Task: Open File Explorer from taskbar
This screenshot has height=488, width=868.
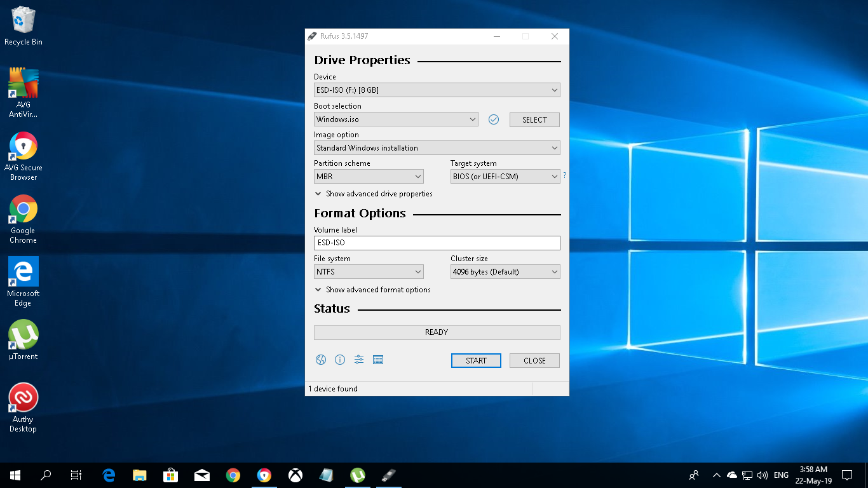Action: point(140,475)
